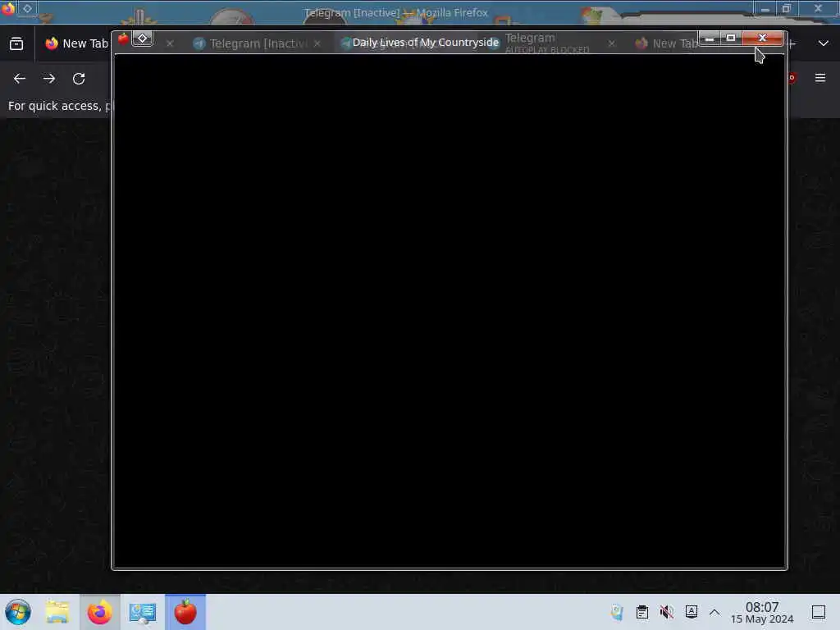This screenshot has width=840, height=630.
Task: Click inside the black game window area
Action: click(450, 311)
